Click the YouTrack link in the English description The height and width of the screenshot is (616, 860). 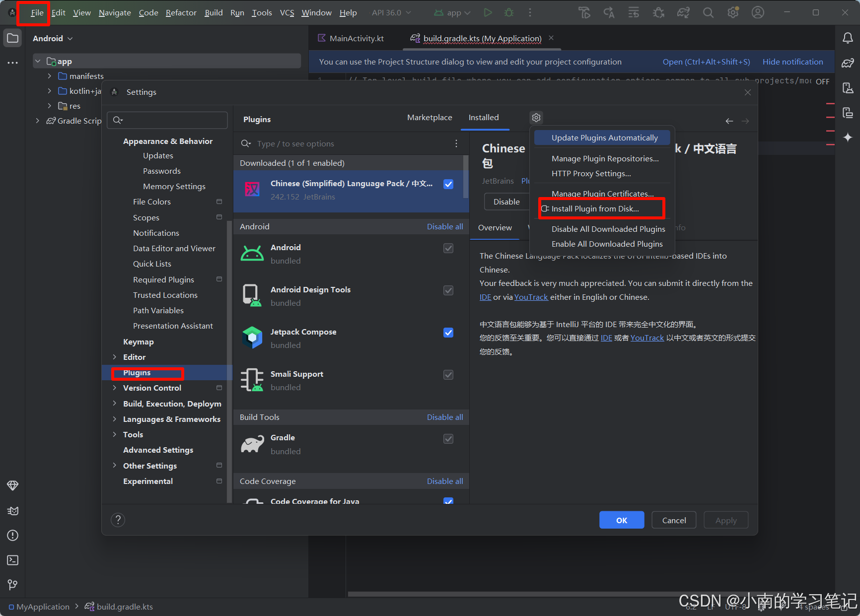click(x=531, y=297)
